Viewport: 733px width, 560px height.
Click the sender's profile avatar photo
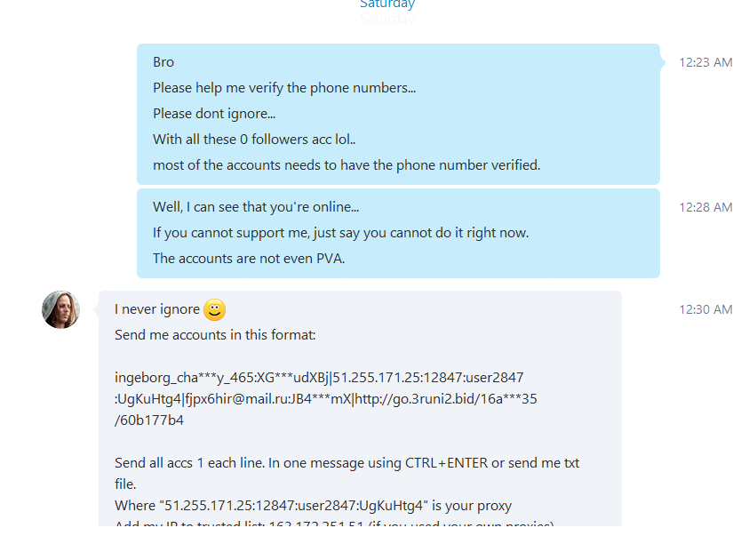[x=60, y=309]
